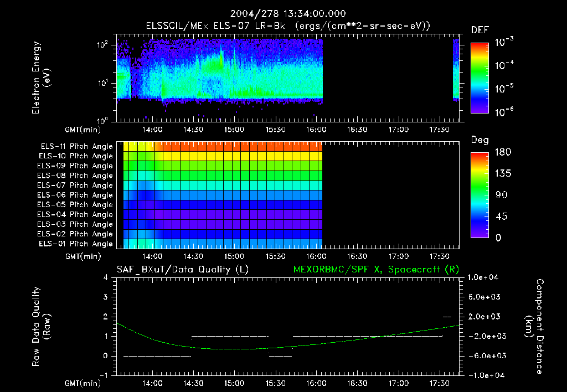The image size is (567, 392).
Task: Select the Electron Energy (eV) axis label
Action: point(41,78)
